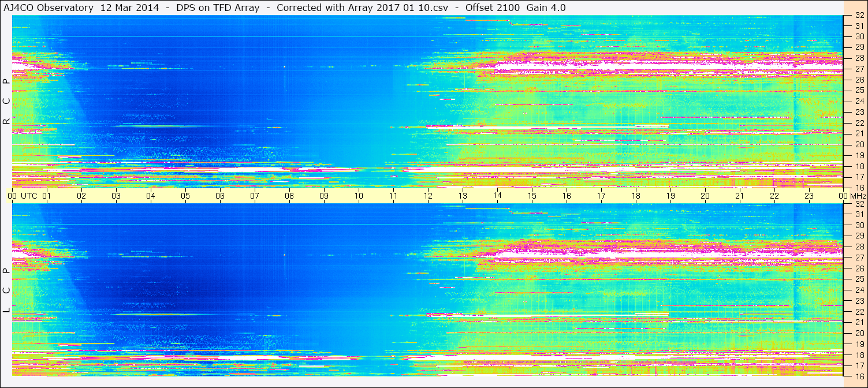868x388 pixels.
Task: Select hour 14 on the UTC time axis
Action: click(497, 196)
